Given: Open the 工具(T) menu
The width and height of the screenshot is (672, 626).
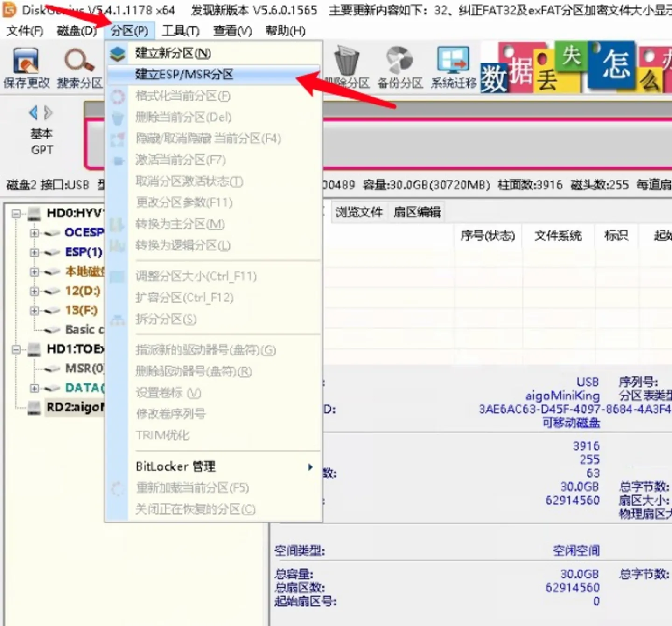Looking at the screenshot, I should pos(181,31).
